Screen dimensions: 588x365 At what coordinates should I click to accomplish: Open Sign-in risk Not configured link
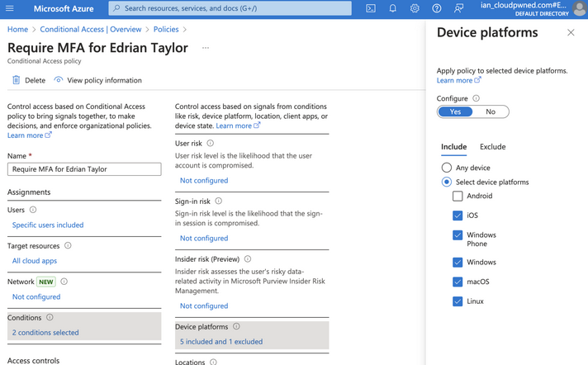click(204, 238)
